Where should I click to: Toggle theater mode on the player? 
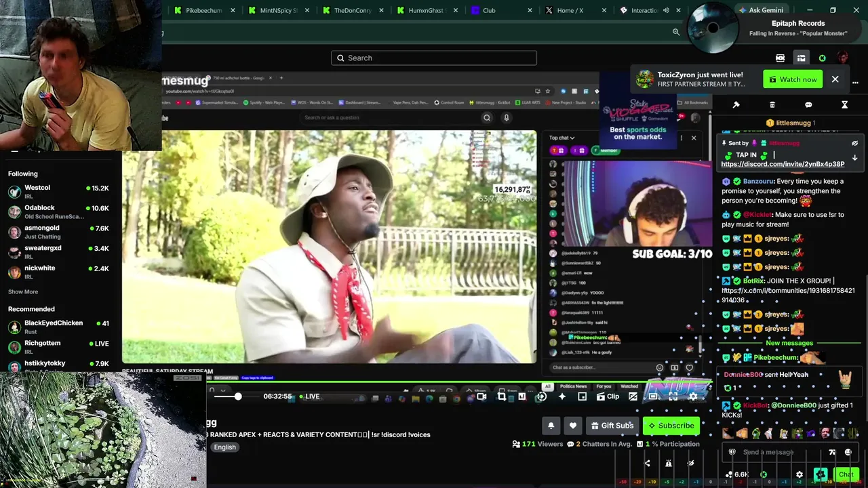tap(652, 396)
